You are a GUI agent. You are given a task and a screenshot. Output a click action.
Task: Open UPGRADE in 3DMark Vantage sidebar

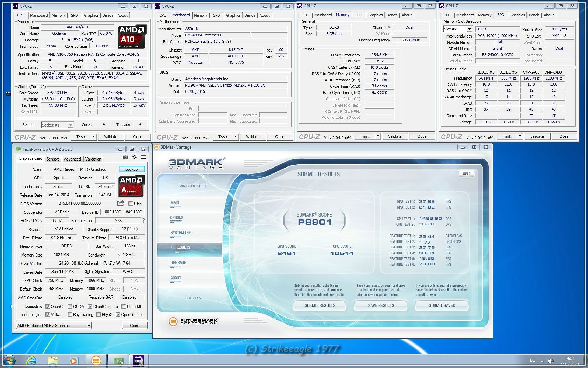[178, 263]
